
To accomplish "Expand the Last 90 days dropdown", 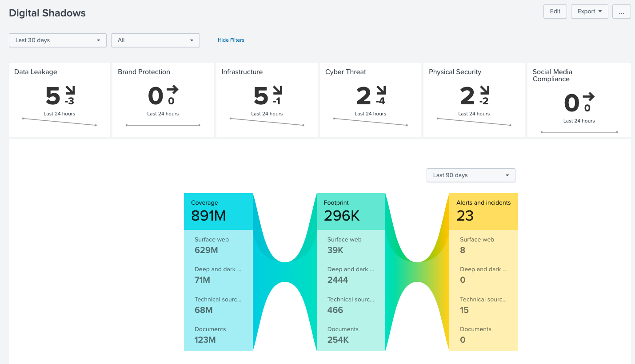I will tap(471, 175).
